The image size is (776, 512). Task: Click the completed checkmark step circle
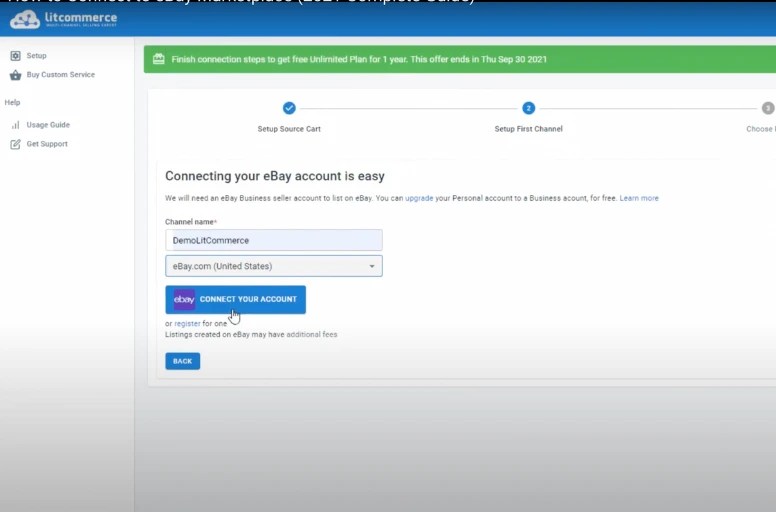pyautogui.click(x=289, y=108)
